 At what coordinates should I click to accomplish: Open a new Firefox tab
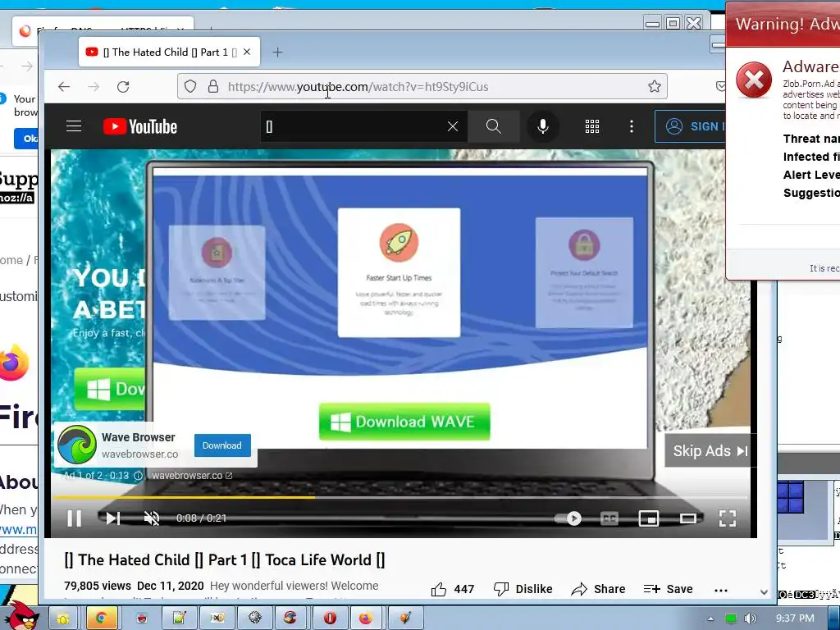point(277,52)
